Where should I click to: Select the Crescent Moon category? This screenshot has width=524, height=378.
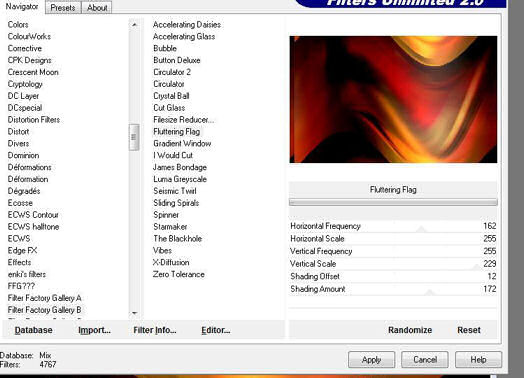pyautogui.click(x=33, y=72)
